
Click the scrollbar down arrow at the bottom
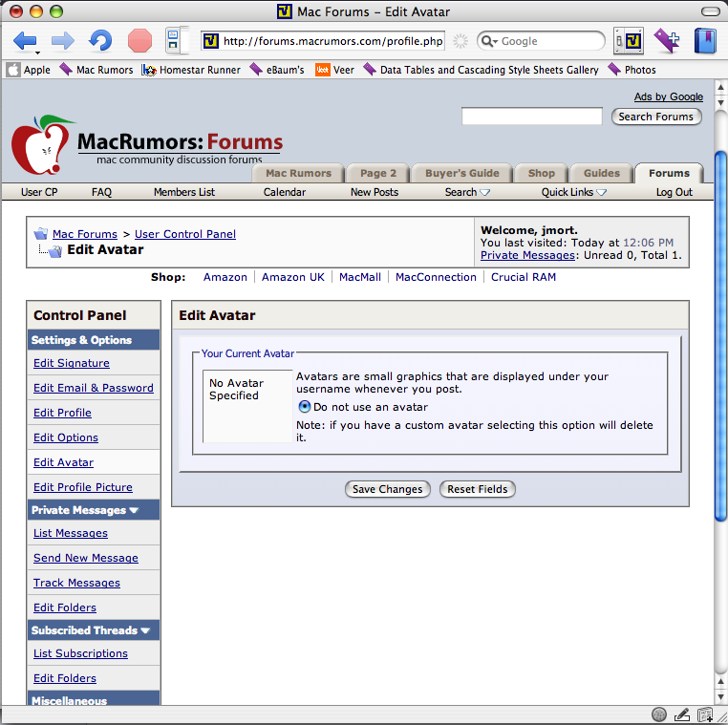pos(720,696)
